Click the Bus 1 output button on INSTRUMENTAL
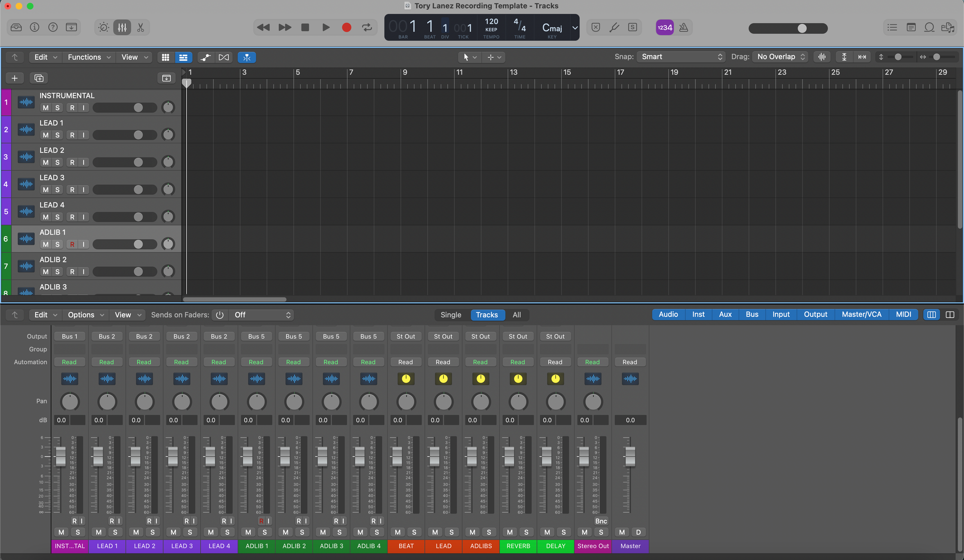This screenshot has height=560, width=964. (x=69, y=336)
